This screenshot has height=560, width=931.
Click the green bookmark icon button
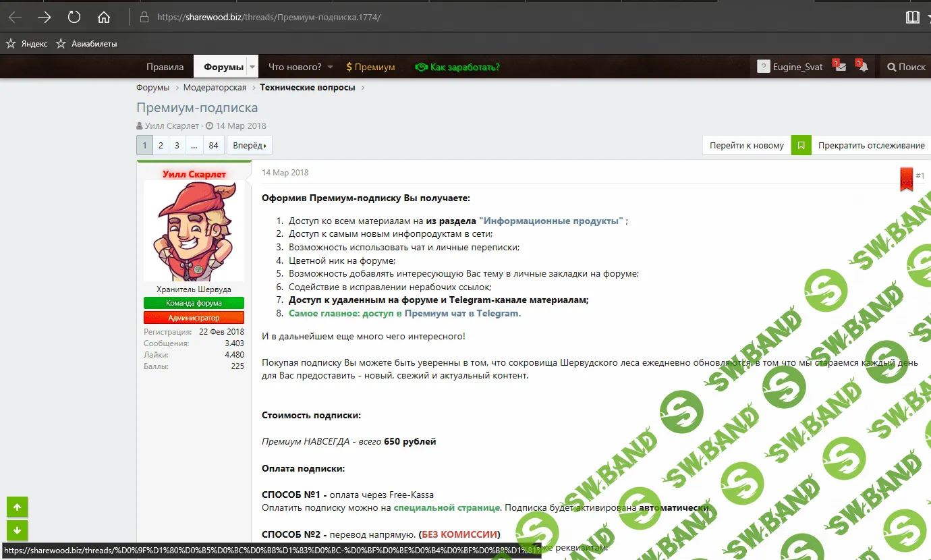[x=801, y=145]
